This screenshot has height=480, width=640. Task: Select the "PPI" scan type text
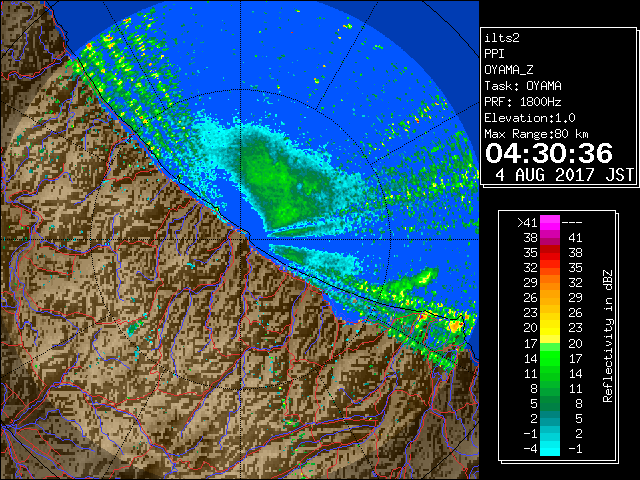coord(494,54)
